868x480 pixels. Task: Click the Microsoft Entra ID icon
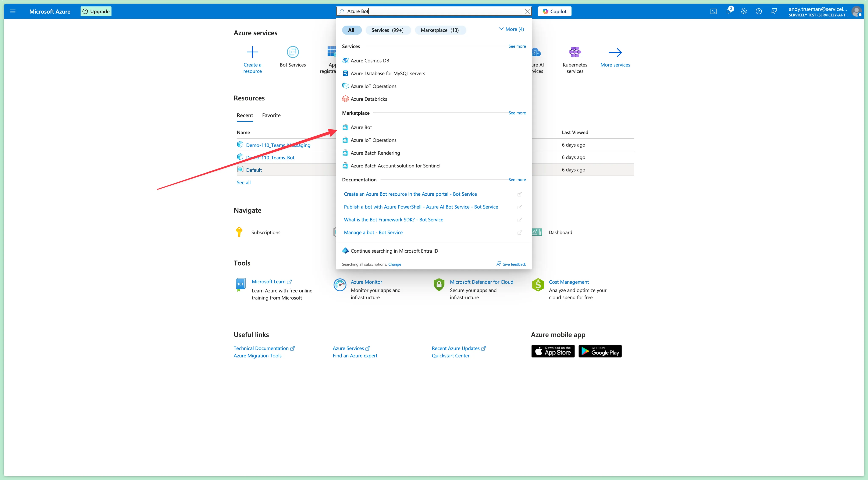pyautogui.click(x=345, y=251)
